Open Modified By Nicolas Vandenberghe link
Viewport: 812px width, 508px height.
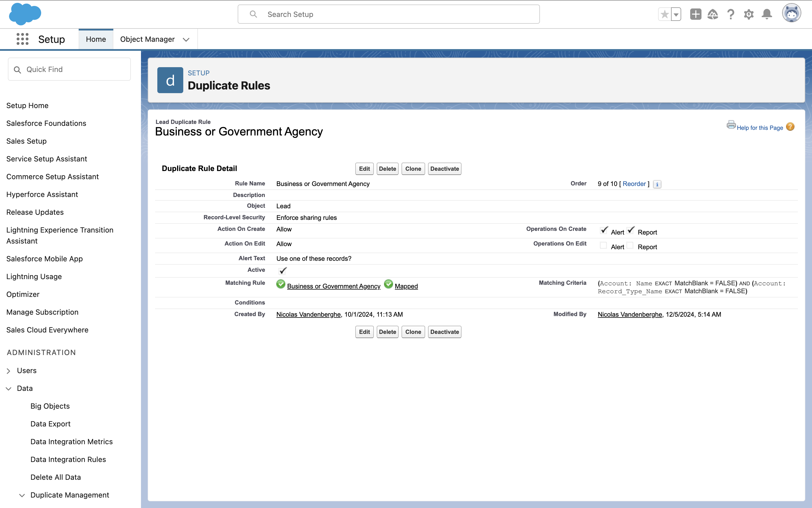[630, 314]
